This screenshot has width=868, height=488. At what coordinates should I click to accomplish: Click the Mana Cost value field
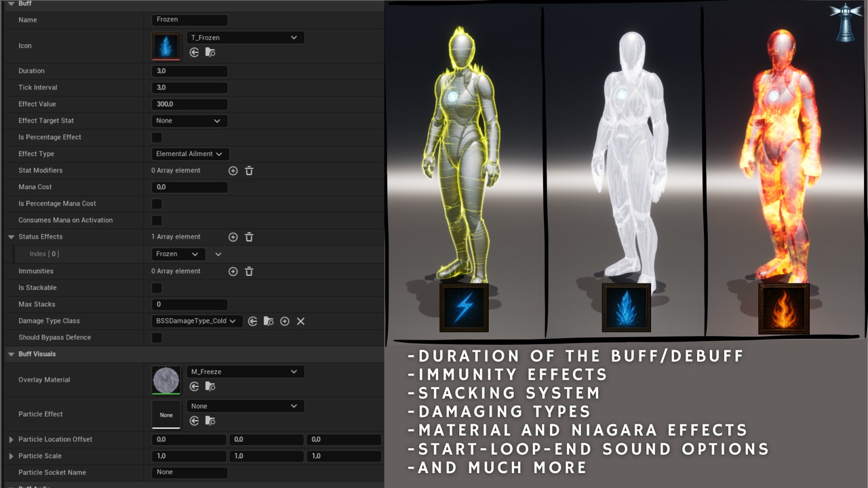189,187
